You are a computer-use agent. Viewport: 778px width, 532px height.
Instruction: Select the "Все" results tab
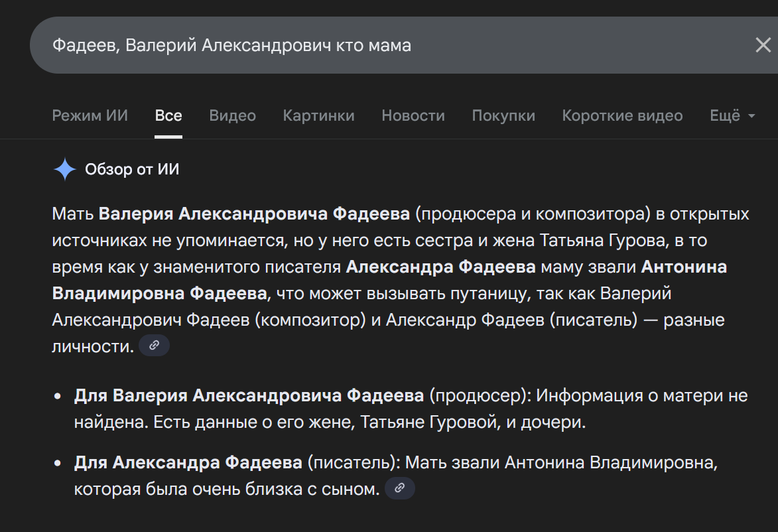[168, 116]
